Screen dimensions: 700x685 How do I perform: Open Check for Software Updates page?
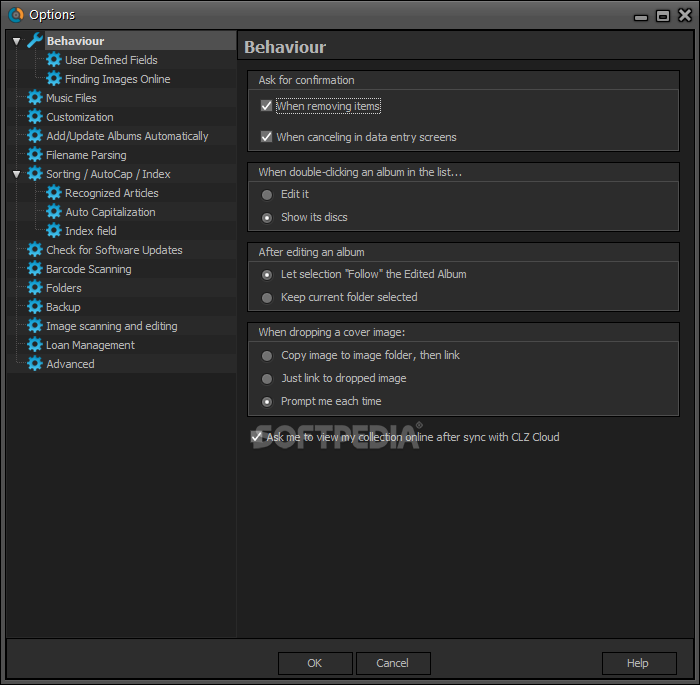click(x=114, y=250)
